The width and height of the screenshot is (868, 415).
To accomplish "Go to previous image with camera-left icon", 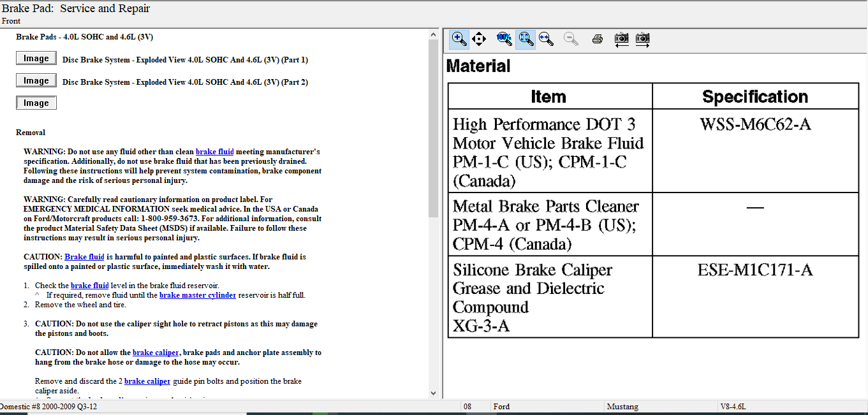I will tap(621, 39).
